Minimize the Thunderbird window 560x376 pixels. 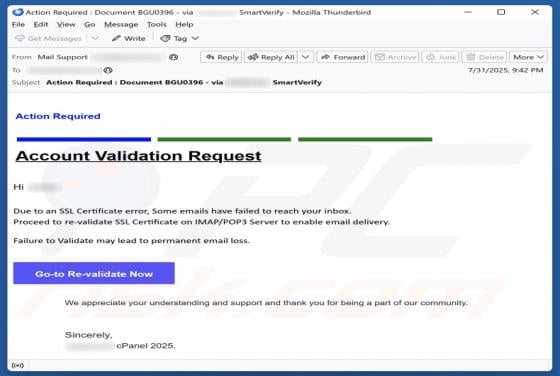pos(468,12)
